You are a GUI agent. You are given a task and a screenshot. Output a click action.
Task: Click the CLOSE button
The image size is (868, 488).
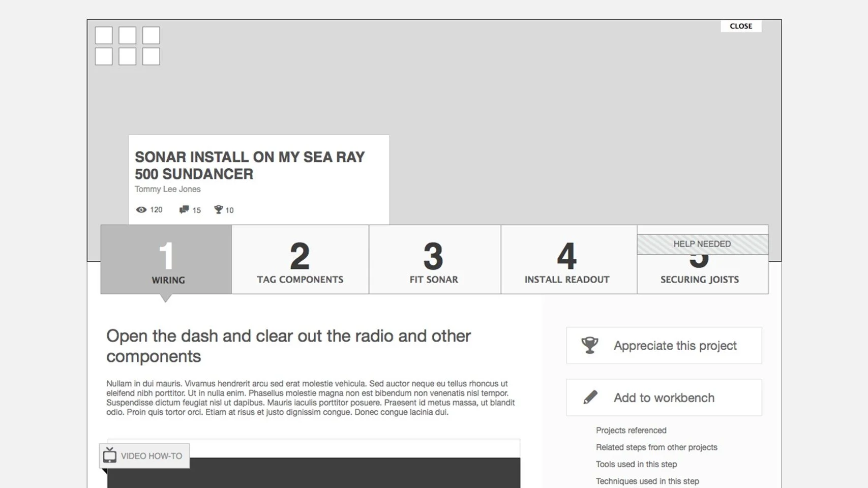(x=741, y=26)
